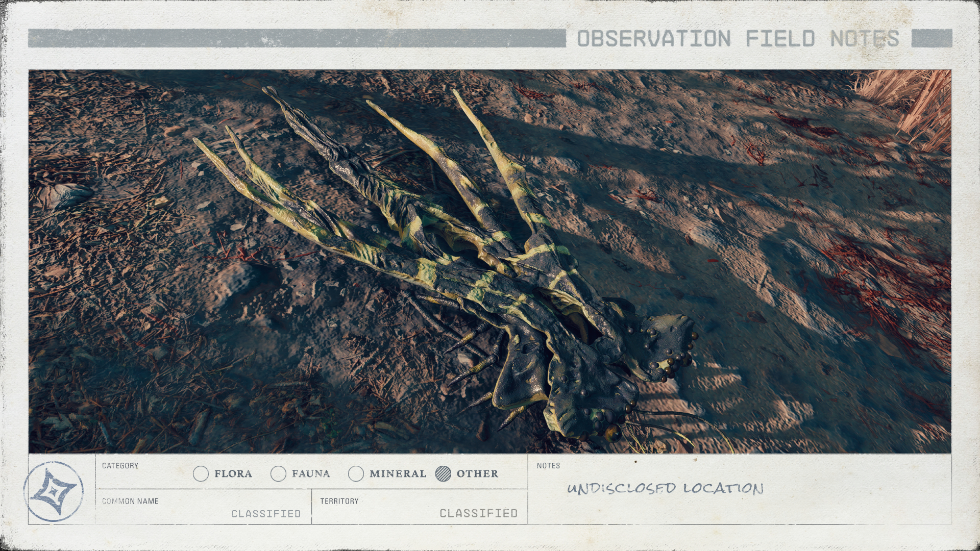Click the 'FLORA' option text
Screen dimensions: 980x551
pos(233,474)
